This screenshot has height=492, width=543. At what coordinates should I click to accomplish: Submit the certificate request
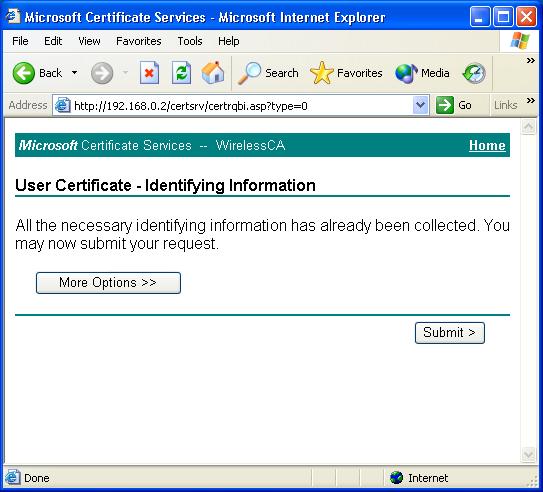click(x=450, y=333)
